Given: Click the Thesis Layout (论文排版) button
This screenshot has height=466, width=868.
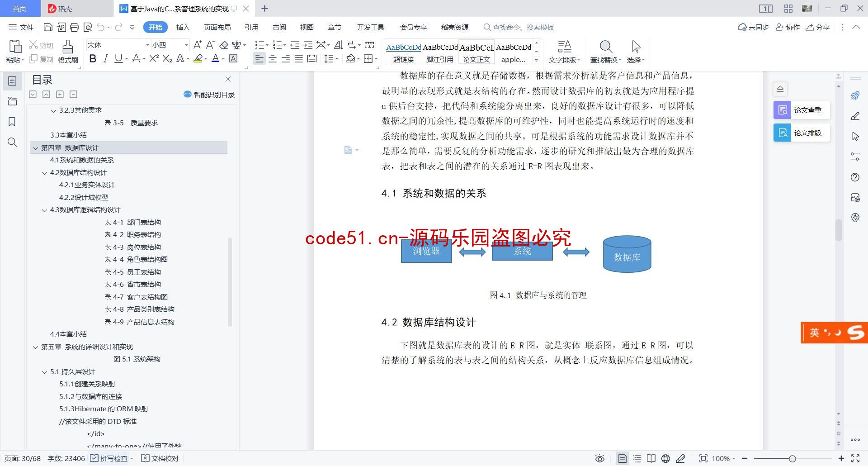Looking at the screenshot, I should [x=802, y=133].
